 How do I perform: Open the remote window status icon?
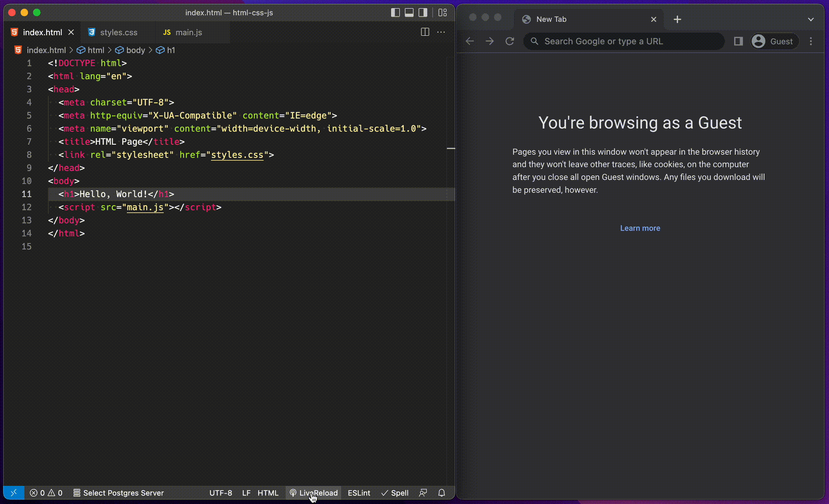pyautogui.click(x=14, y=493)
